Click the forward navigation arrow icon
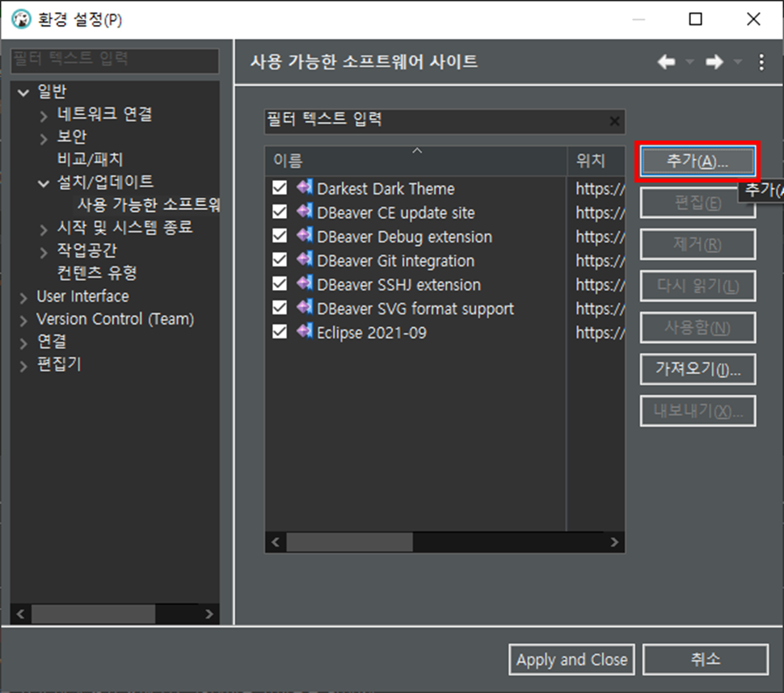 [x=714, y=62]
